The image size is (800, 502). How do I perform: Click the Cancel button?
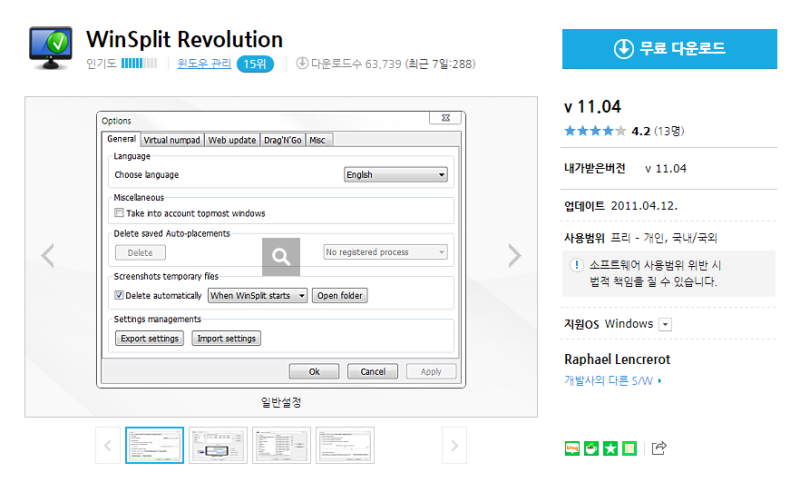tap(372, 371)
